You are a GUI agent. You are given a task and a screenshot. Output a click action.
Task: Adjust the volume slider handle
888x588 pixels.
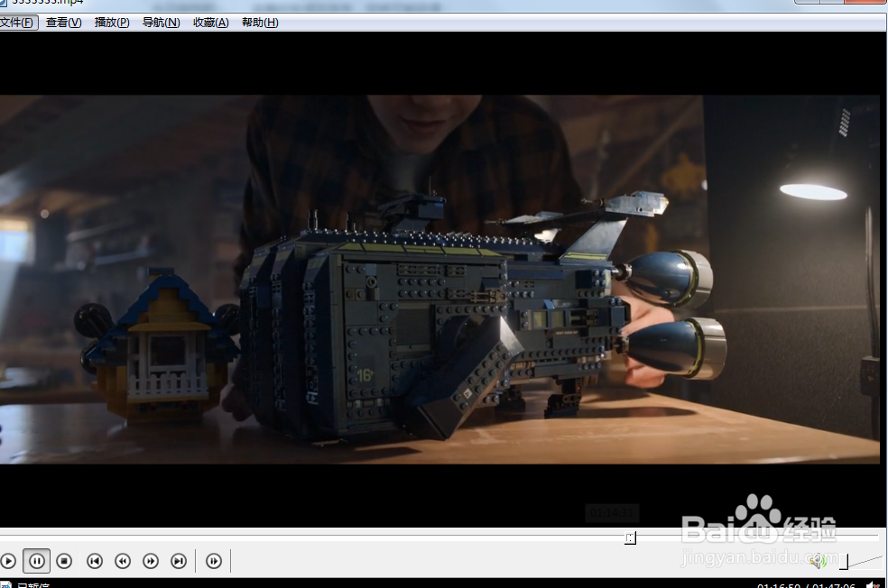(844, 562)
